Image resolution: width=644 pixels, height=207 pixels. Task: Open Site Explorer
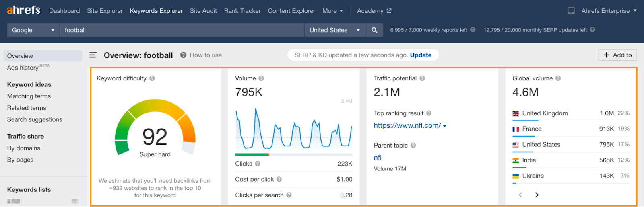105,11
